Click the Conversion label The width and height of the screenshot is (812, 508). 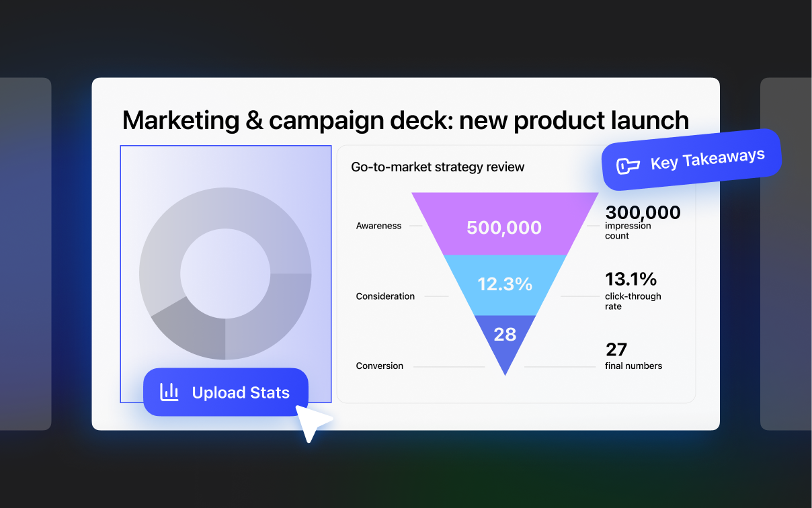[379, 366]
